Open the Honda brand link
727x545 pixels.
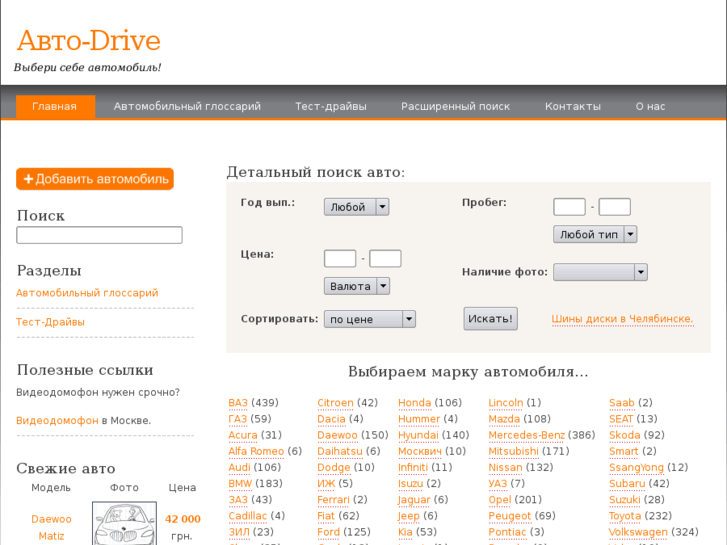point(415,403)
